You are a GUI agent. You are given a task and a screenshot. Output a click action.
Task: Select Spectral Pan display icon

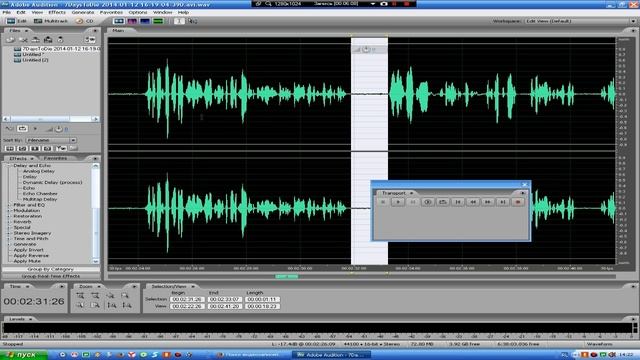pos(145,21)
